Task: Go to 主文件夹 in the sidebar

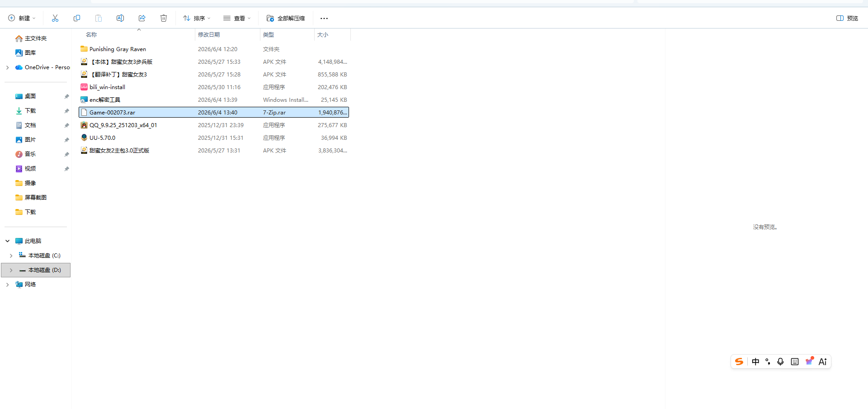Action: point(36,38)
